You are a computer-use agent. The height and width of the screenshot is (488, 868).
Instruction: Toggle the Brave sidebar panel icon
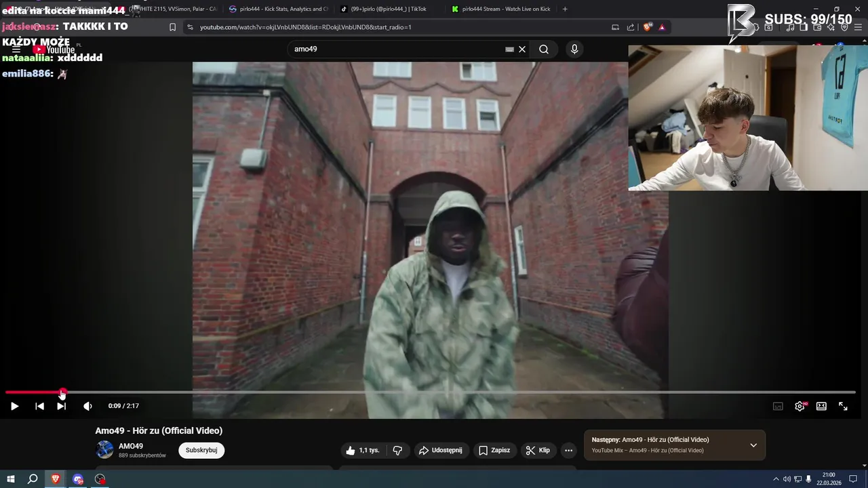[x=804, y=27]
